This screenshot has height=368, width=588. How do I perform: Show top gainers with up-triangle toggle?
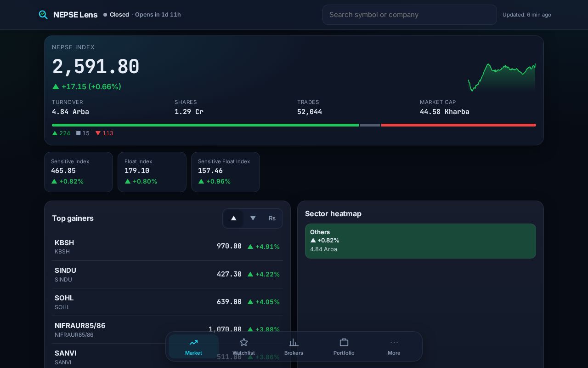pyautogui.click(x=233, y=218)
